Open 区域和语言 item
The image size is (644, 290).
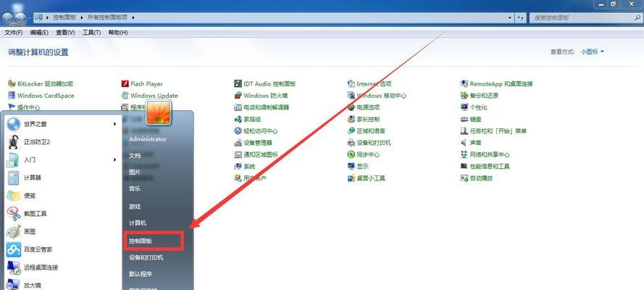click(367, 131)
